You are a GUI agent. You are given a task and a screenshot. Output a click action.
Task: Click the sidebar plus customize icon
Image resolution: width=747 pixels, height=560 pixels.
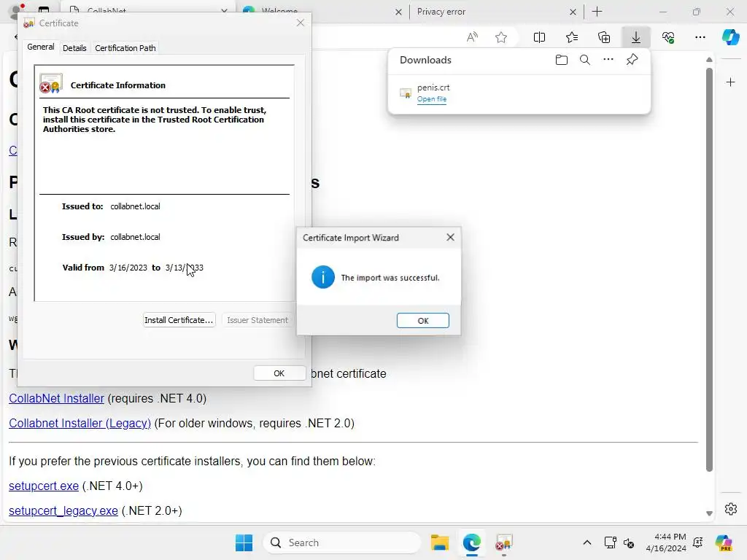pos(730,82)
